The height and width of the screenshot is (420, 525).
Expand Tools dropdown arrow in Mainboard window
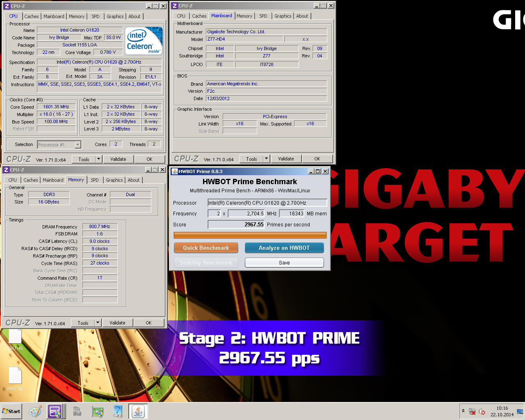[266, 159]
